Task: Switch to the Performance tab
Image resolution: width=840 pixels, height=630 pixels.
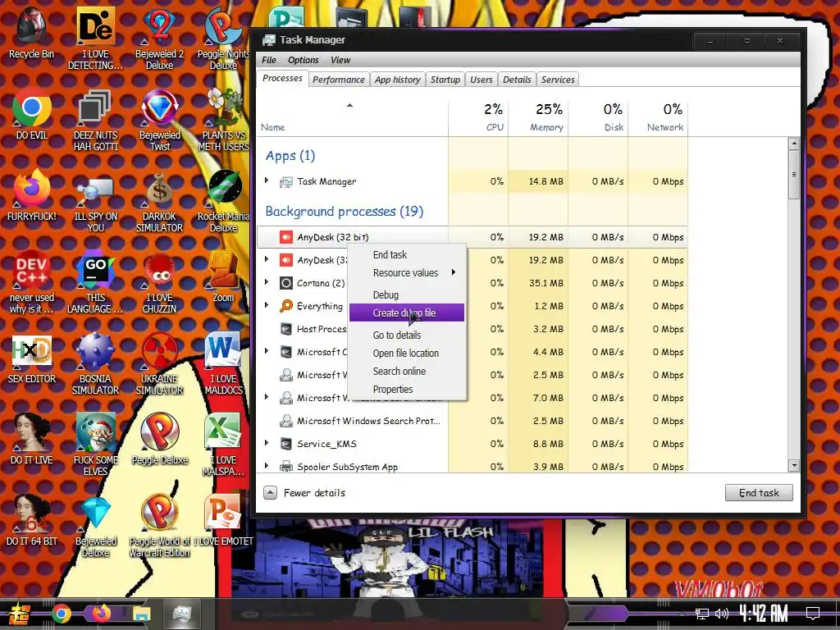Action: 339,80
